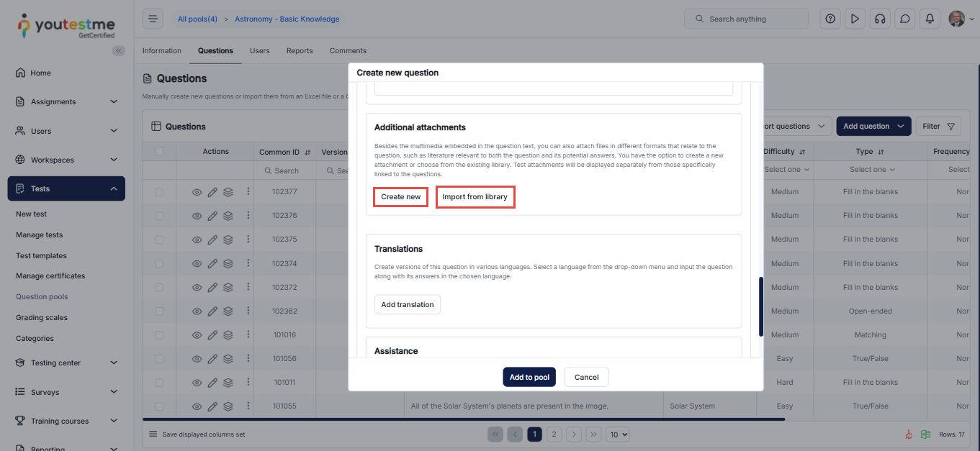
Task: Click Import from library button
Action: (475, 196)
